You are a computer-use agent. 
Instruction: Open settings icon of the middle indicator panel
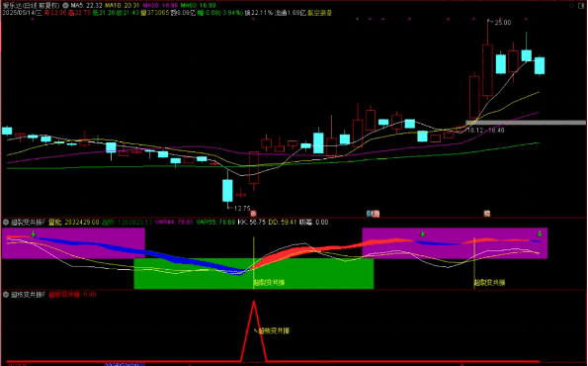click(x=6, y=223)
